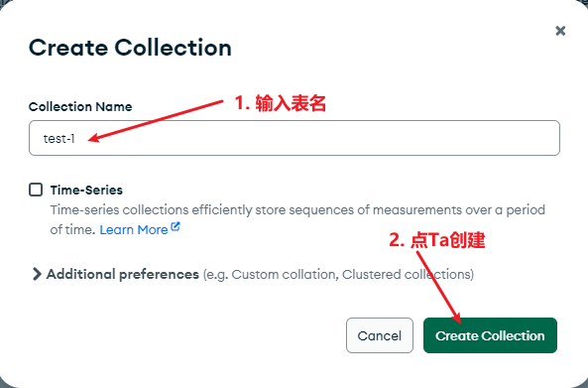Expand options via Additional preferences label
This screenshot has height=388, width=588.
[x=123, y=274]
